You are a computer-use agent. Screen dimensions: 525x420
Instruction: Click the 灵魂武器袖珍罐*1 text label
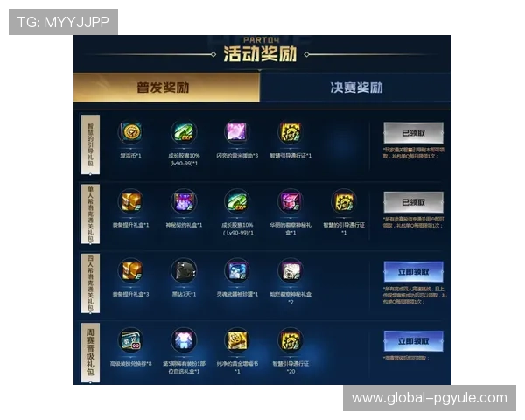pyautogui.click(x=237, y=294)
